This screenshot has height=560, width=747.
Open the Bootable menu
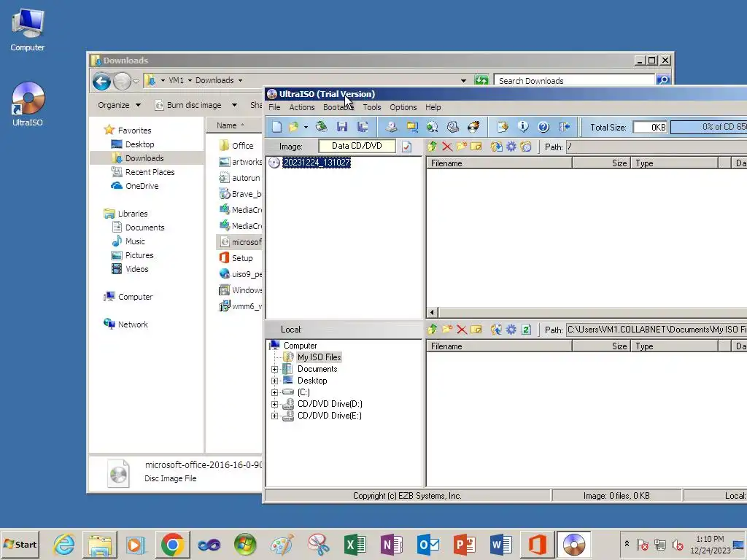(x=338, y=107)
